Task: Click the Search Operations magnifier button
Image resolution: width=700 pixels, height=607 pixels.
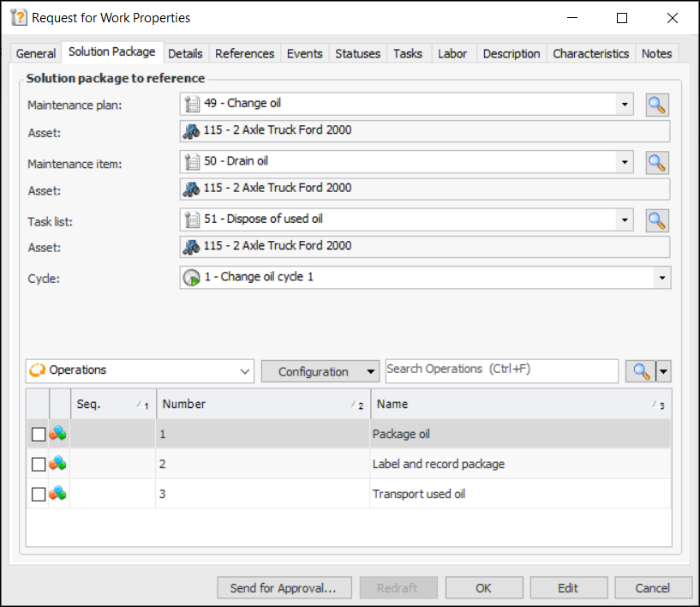Action: (641, 371)
